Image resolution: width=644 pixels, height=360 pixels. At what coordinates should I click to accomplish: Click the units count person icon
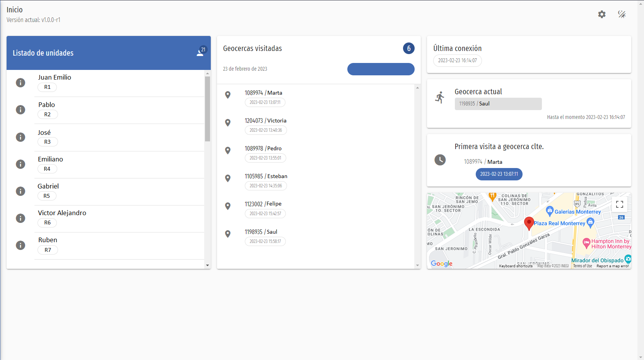(x=200, y=52)
